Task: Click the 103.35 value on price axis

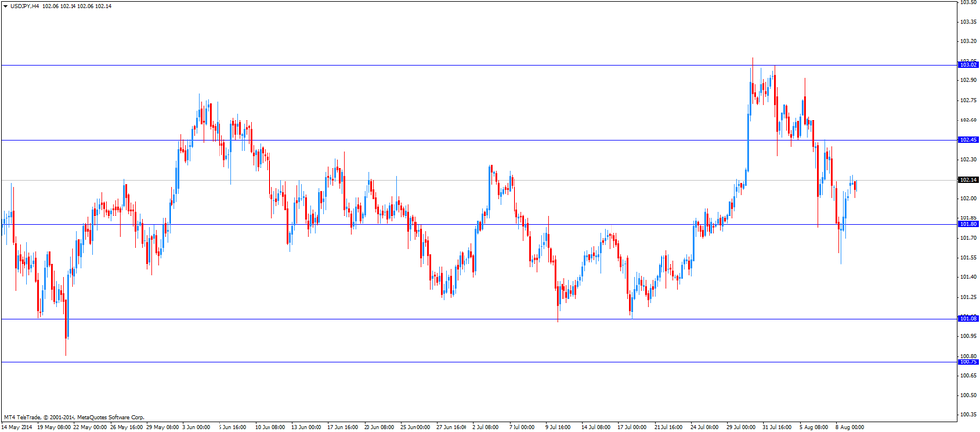Action: click(x=968, y=22)
